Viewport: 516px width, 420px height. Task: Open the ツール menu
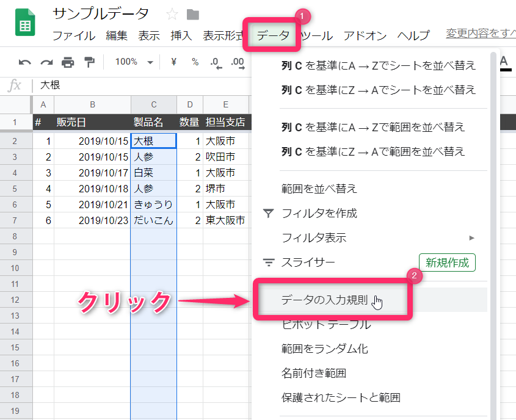pos(316,35)
